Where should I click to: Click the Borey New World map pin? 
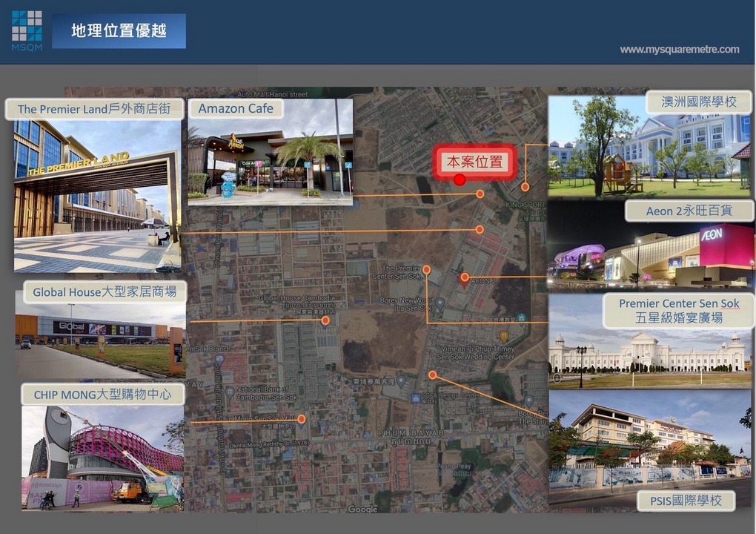point(440,303)
